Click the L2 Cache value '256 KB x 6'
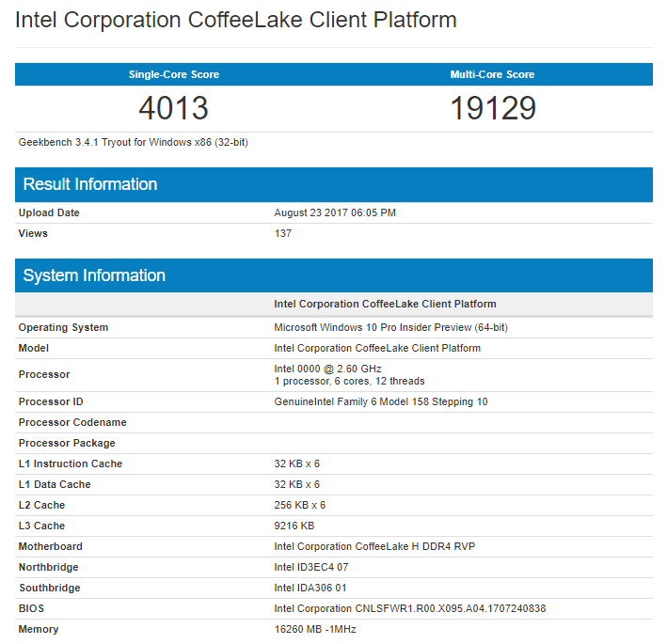Viewport: 667px width, 644px height. click(x=300, y=505)
